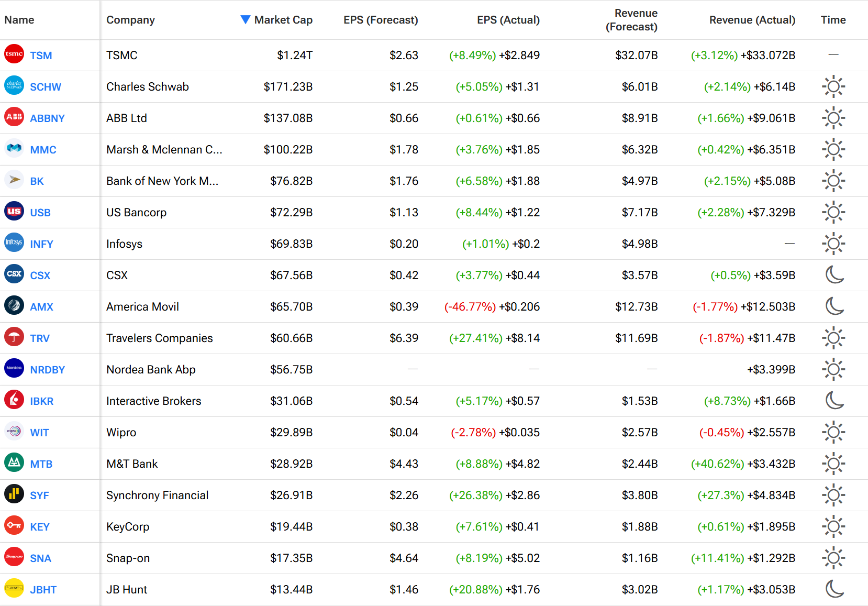Image resolution: width=868 pixels, height=606 pixels.
Task: Sort by EPS (Actual) column header
Action: point(508,20)
